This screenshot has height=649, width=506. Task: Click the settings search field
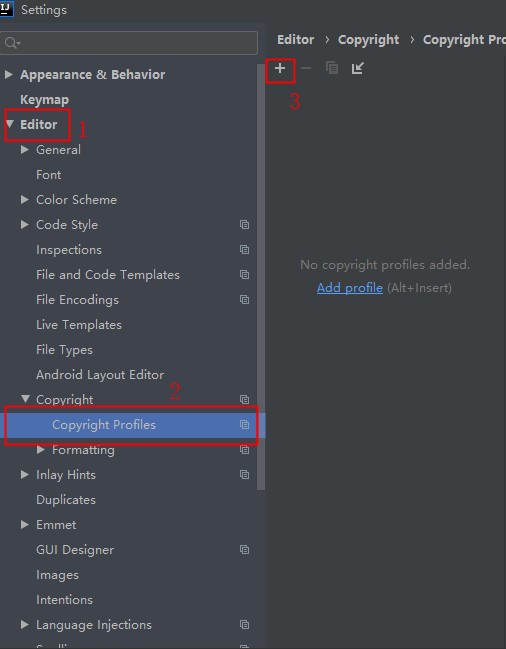click(x=129, y=43)
